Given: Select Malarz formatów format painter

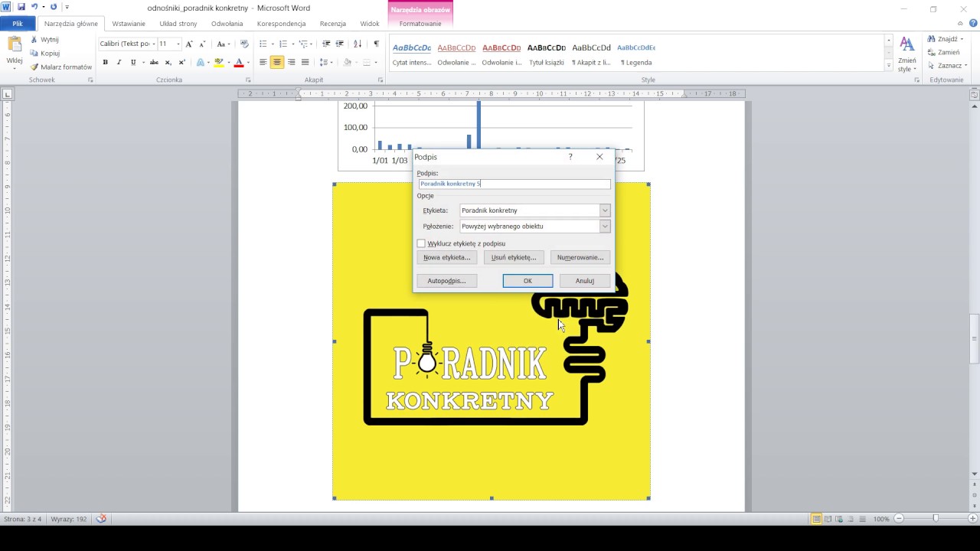Looking at the screenshot, I should tap(61, 67).
